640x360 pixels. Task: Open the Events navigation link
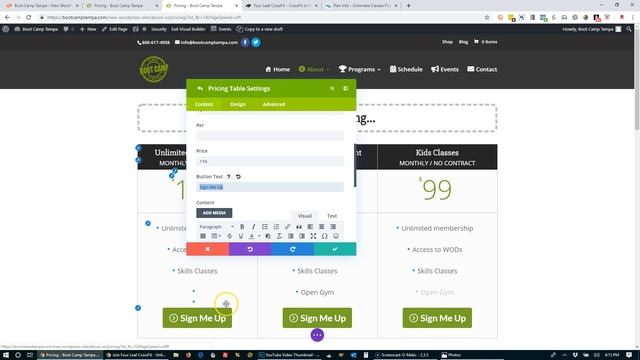coord(445,69)
